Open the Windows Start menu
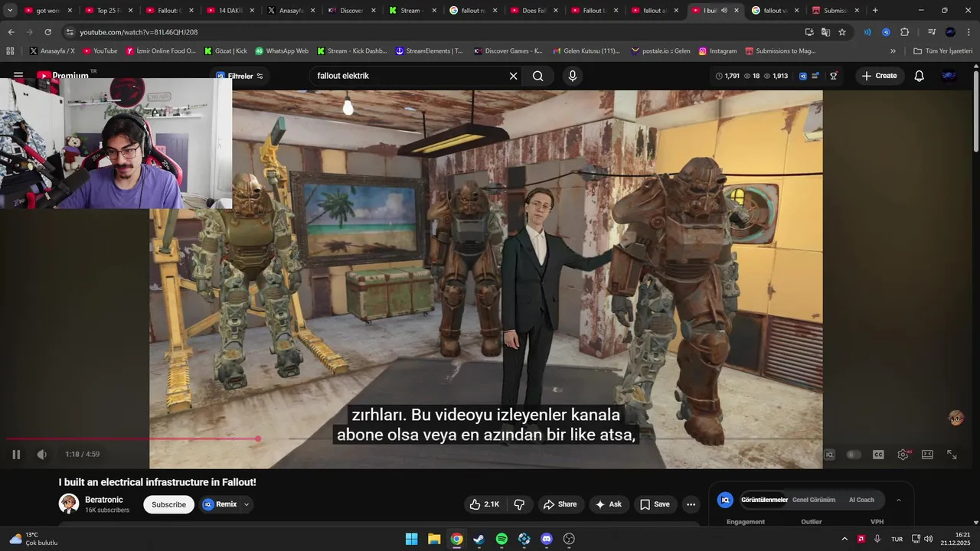 (x=412, y=539)
